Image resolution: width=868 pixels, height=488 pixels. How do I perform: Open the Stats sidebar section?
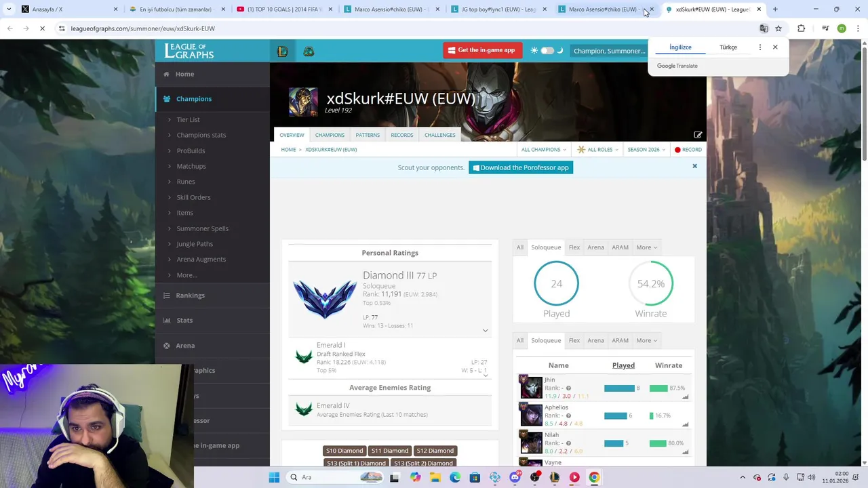click(212, 321)
